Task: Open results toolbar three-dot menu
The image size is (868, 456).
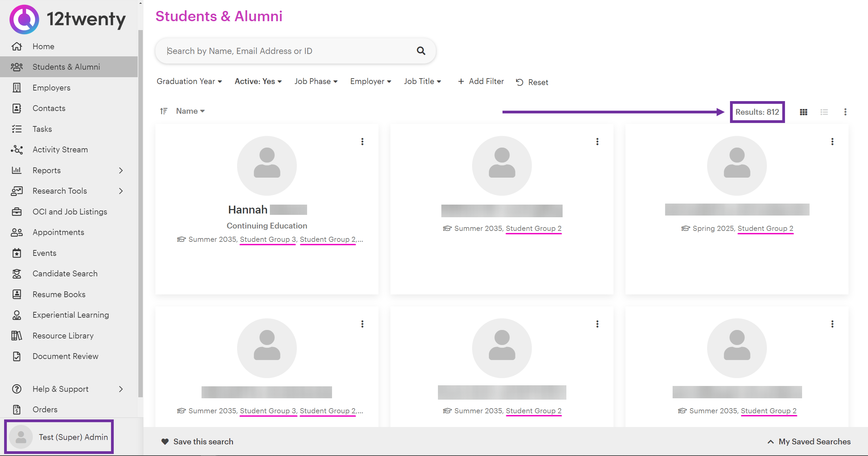Action: pos(845,112)
